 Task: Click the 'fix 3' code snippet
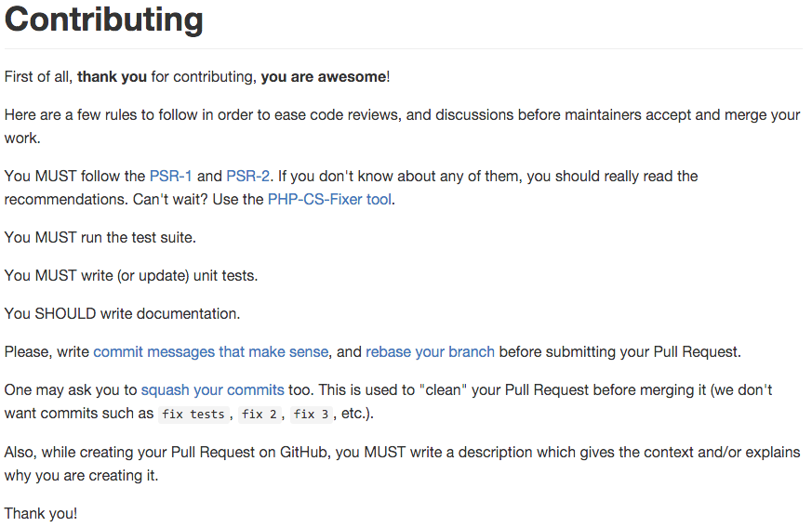[x=312, y=415]
